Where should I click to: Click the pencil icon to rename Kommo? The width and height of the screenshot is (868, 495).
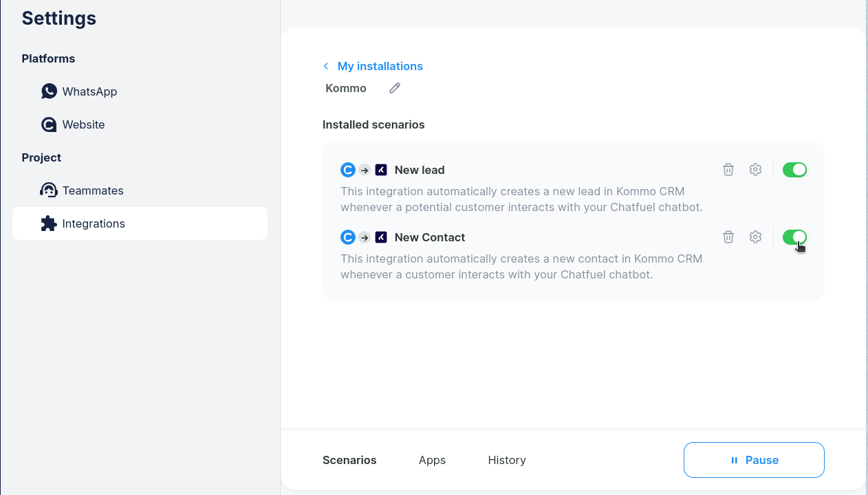point(395,88)
